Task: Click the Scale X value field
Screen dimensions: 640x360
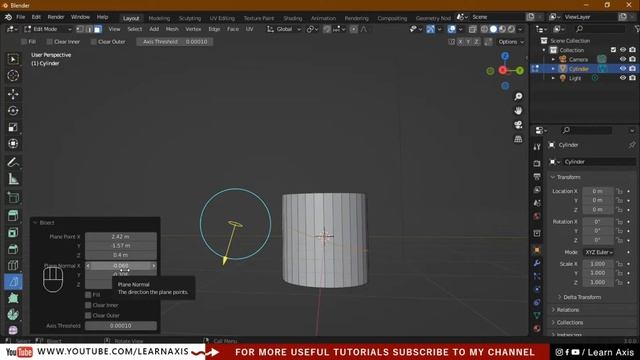Action: tap(598, 264)
